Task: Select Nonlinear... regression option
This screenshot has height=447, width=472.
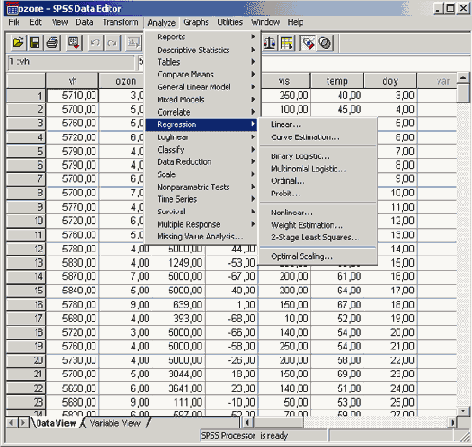Action: (318, 212)
